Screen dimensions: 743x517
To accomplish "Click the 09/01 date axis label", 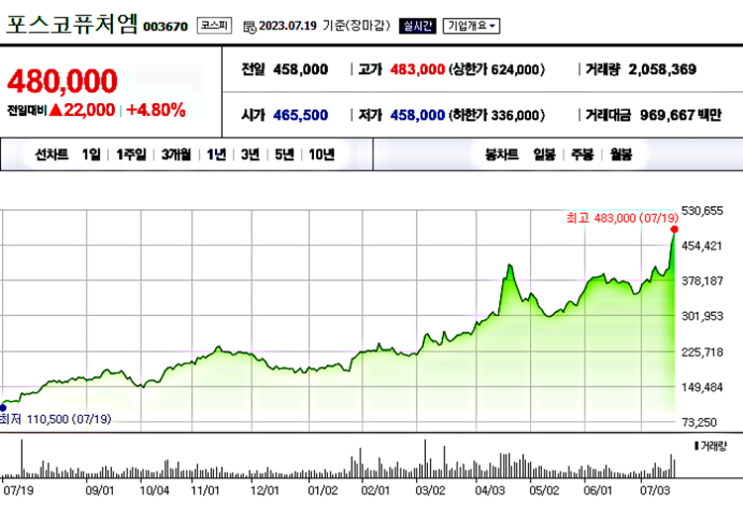I will (100, 490).
